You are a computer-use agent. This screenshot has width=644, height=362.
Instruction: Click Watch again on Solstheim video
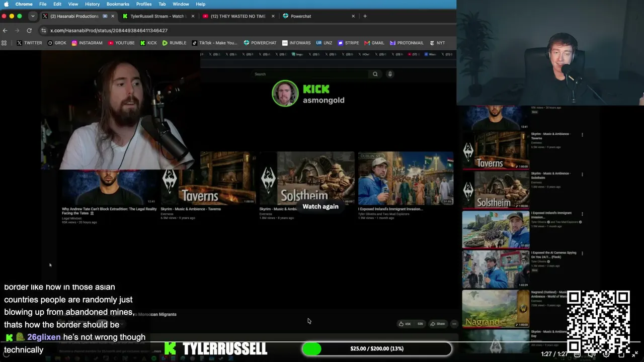click(x=320, y=206)
